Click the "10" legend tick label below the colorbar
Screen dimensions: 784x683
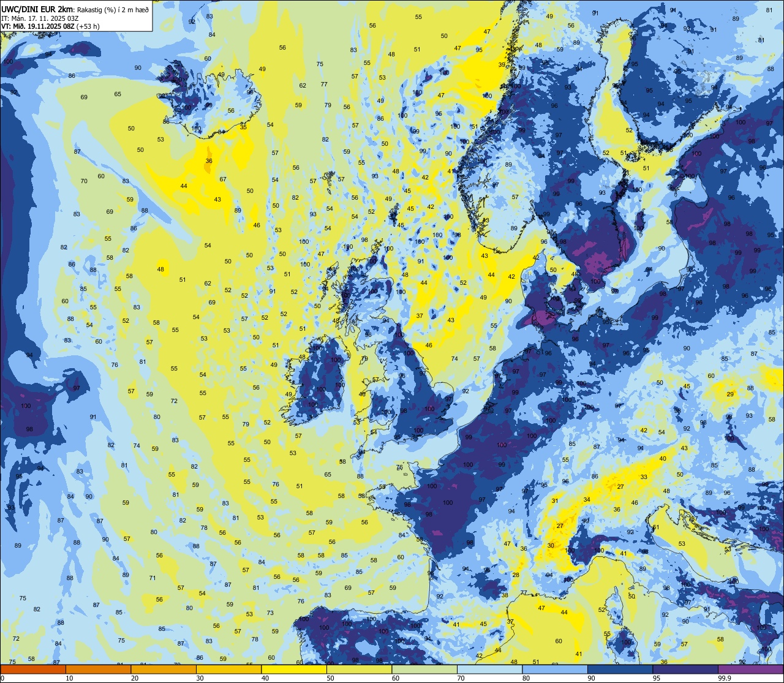click(69, 678)
